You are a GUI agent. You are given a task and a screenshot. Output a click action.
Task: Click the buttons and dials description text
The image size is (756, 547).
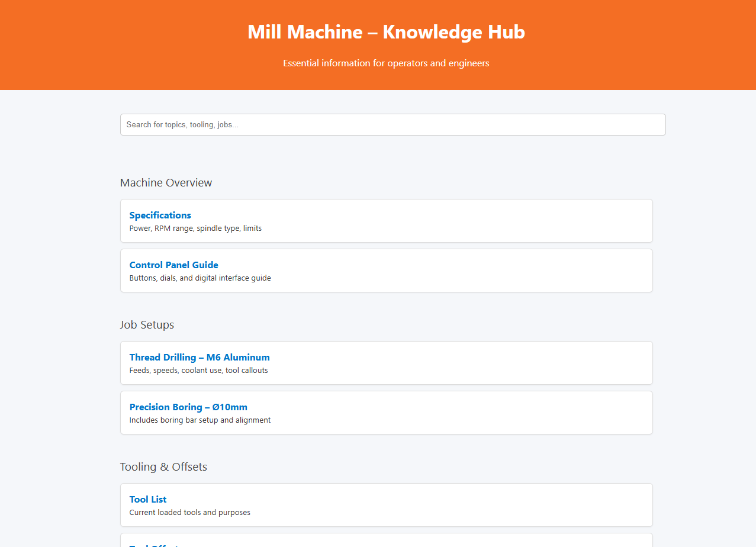tap(200, 278)
